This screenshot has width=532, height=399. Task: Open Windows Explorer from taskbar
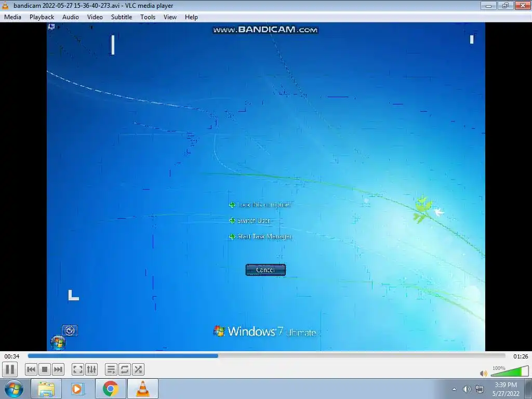[46, 389]
